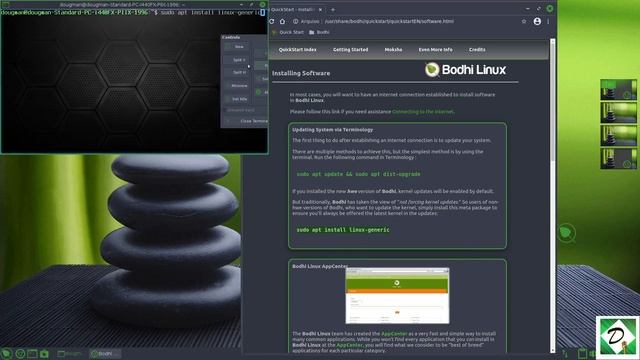Click the Bodhi window button in the taskbar

105,354
